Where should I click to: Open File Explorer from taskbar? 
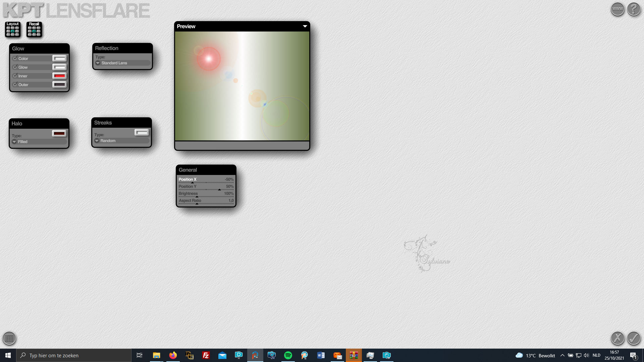pyautogui.click(x=156, y=355)
